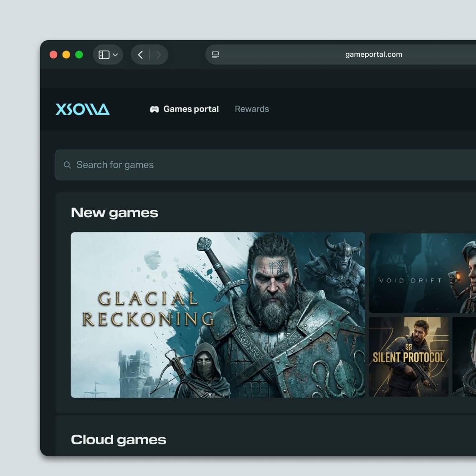Image resolution: width=476 pixels, height=476 pixels.
Task: Minimize the window with the yellow button
Action: [66, 55]
